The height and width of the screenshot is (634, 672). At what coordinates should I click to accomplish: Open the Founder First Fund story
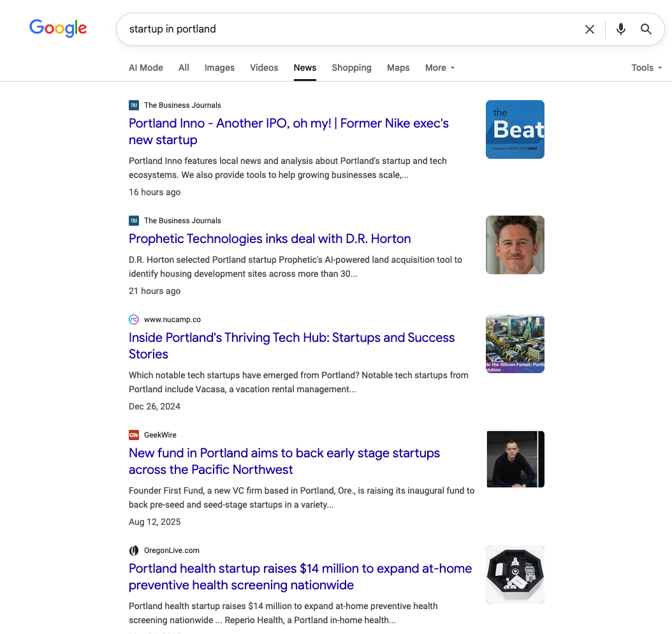click(284, 461)
